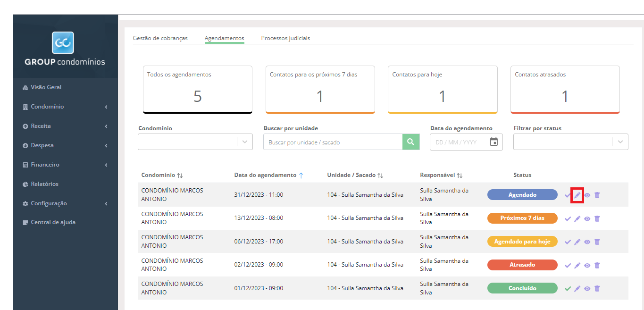Open the calendar icon in Data do agendamento
Image resolution: width=644 pixels, height=310 pixels.
494,142
